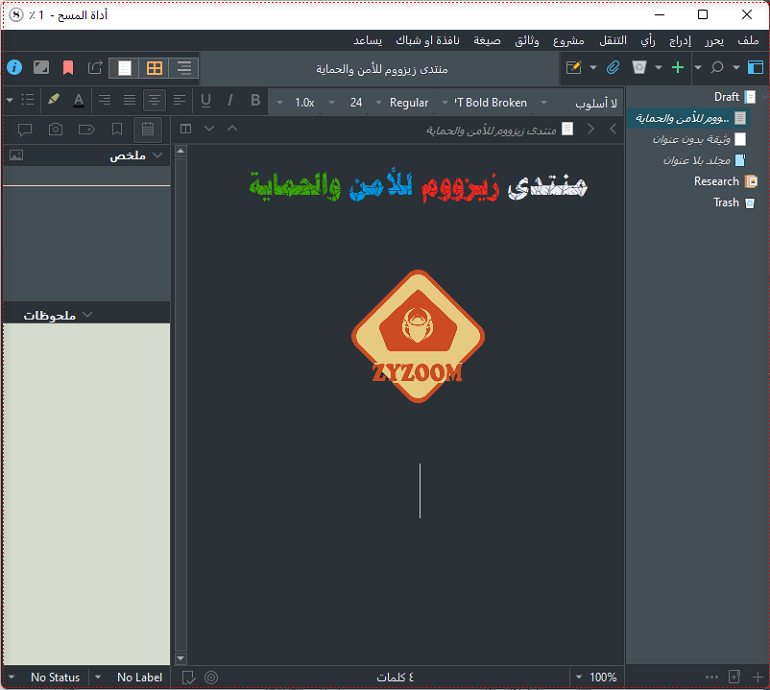The width and height of the screenshot is (770, 690).
Task: Navigate back in editor history
Action: tap(613, 129)
